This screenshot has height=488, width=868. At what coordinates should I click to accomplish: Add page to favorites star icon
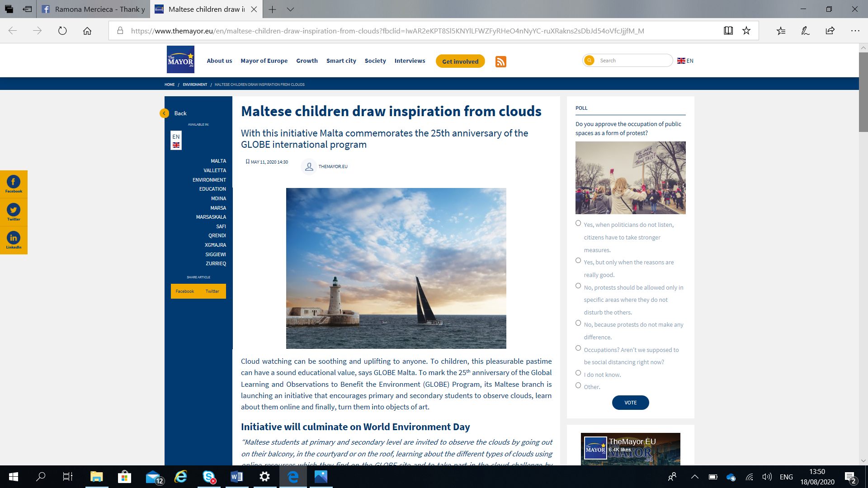[746, 31]
